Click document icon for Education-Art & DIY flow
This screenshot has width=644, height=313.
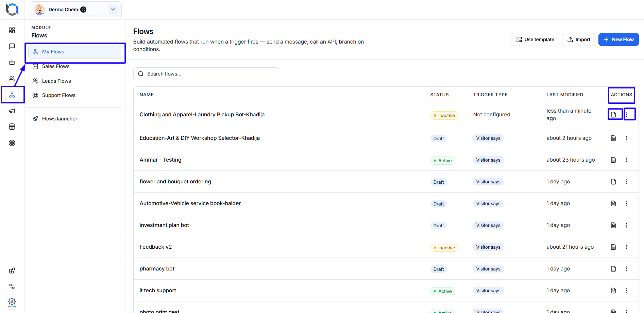(x=613, y=138)
